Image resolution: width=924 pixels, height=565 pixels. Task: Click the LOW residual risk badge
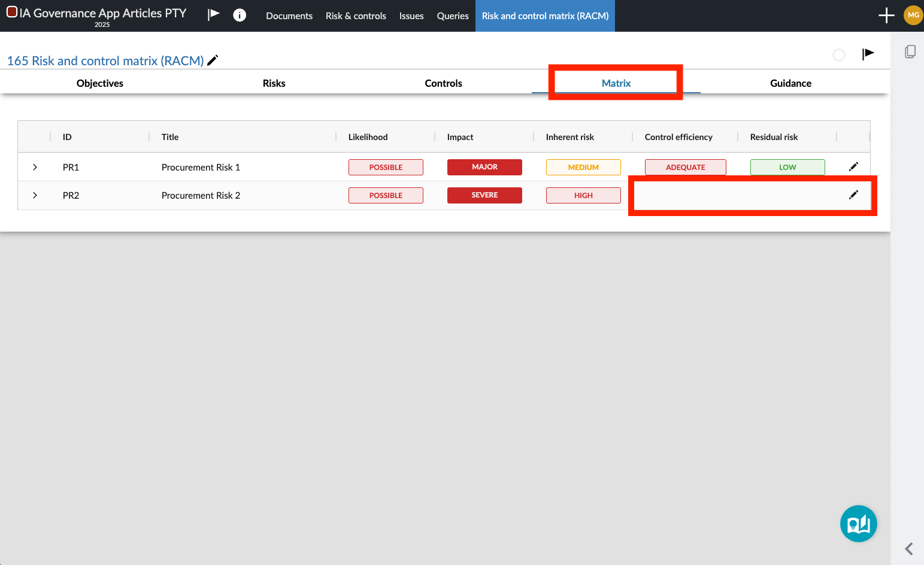pos(787,167)
